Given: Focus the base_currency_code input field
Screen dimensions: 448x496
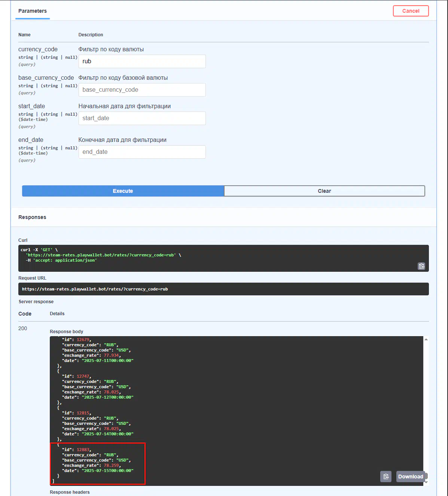Looking at the screenshot, I should coord(142,90).
